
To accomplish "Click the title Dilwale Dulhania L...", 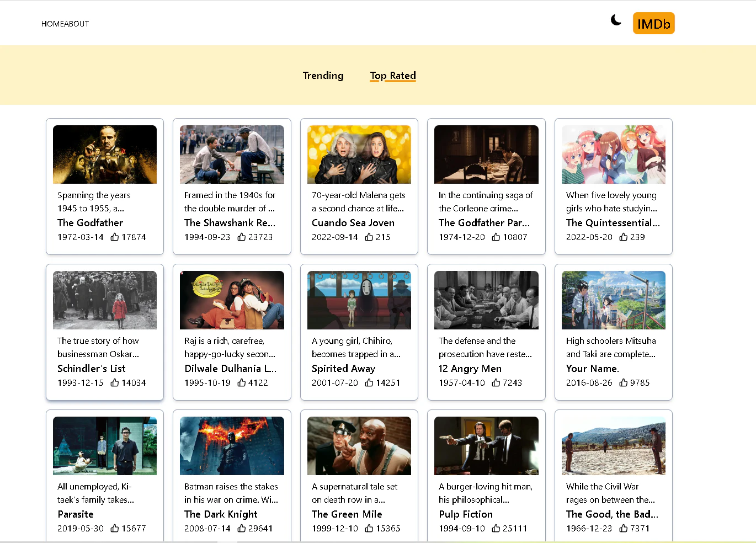I will pos(230,369).
